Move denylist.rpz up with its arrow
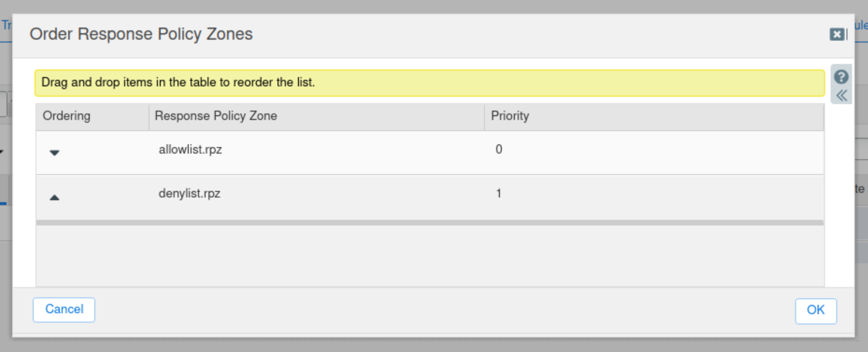This screenshot has width=868, height=352. coord(55,197)
